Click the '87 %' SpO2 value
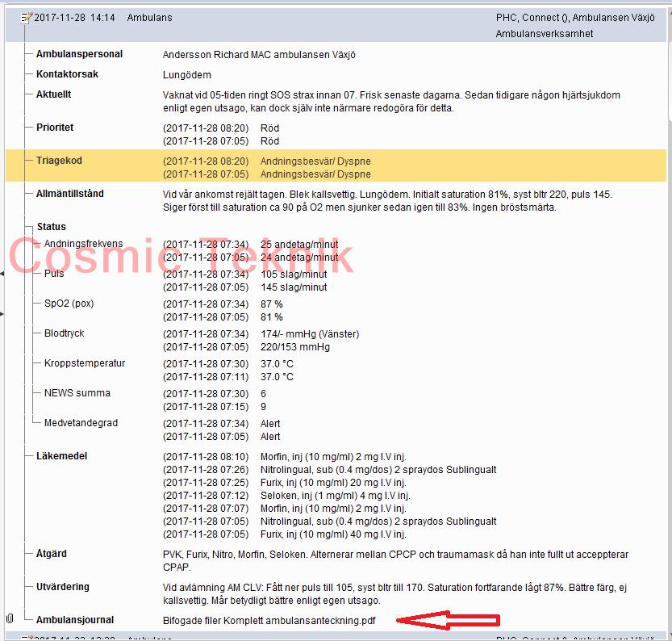Viewport: 672px width, 641px height. click(x=272, y=304)
